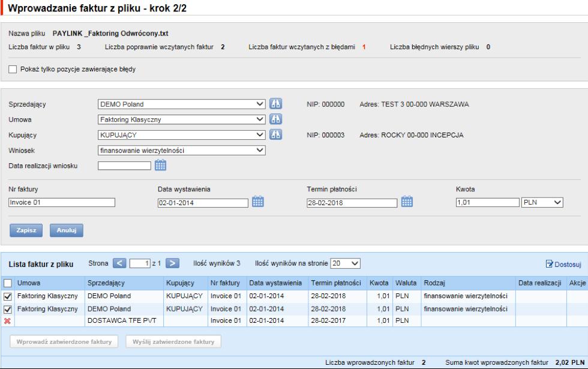Click Wprowadź zatwierdzone faktury button

point(64,341)
